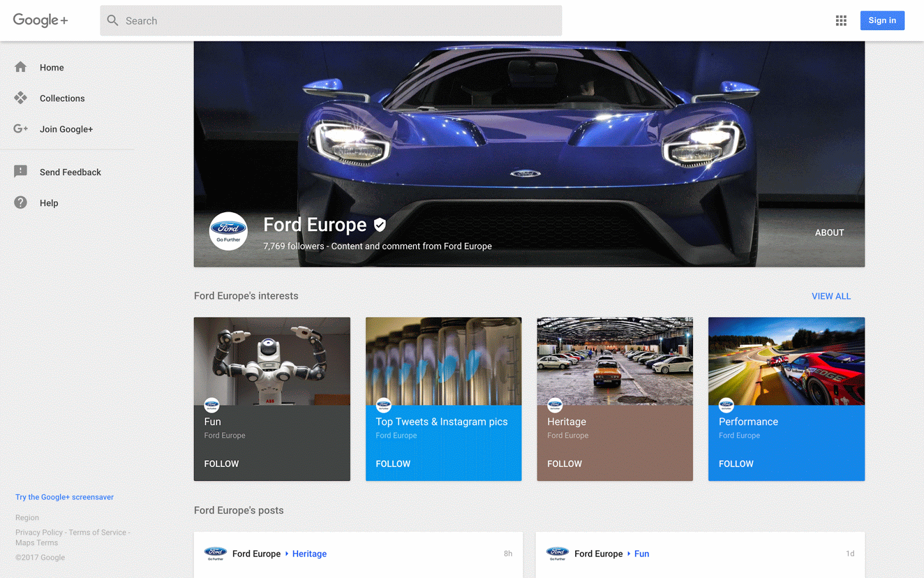This screenshot has height=578, width=924.
Task: Click Ford avatar on Performance card
Action: tap(726, 405)
